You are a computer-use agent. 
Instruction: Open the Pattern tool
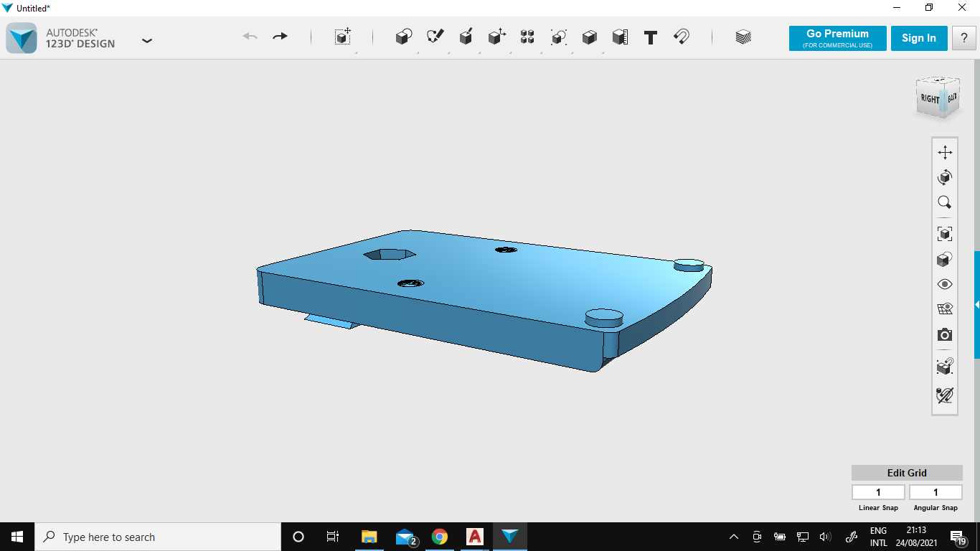[x=527, y=37]
